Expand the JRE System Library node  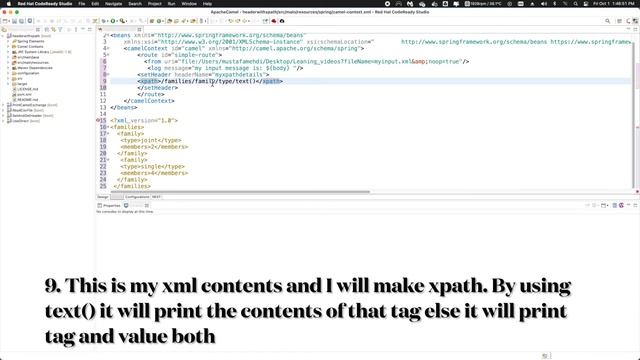tap(8, 52)
